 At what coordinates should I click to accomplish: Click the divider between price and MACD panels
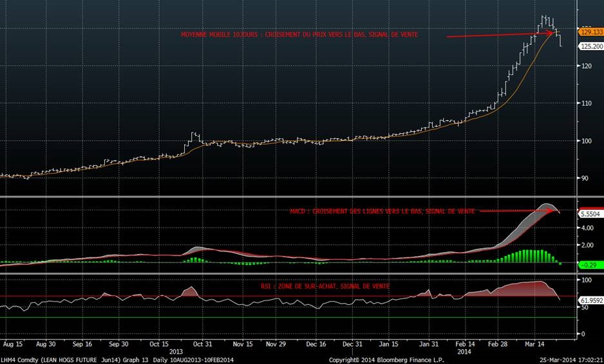(290, 196)
